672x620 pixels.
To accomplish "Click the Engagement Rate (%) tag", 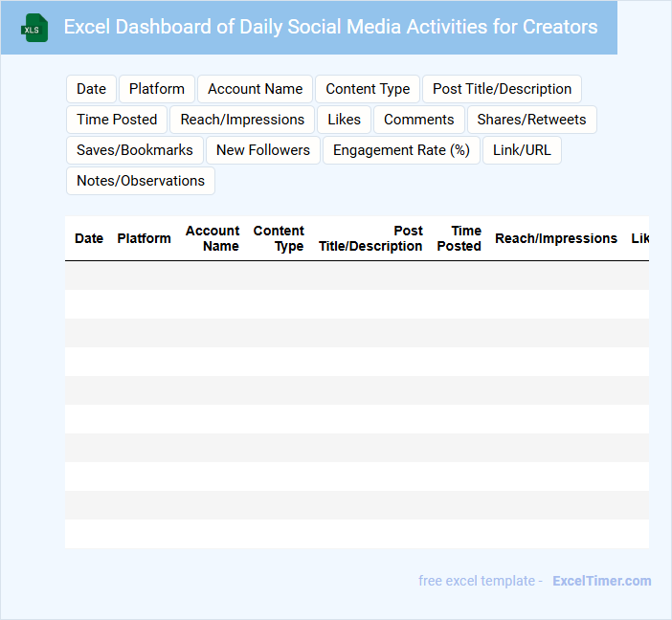I will (x=401, y=150).
